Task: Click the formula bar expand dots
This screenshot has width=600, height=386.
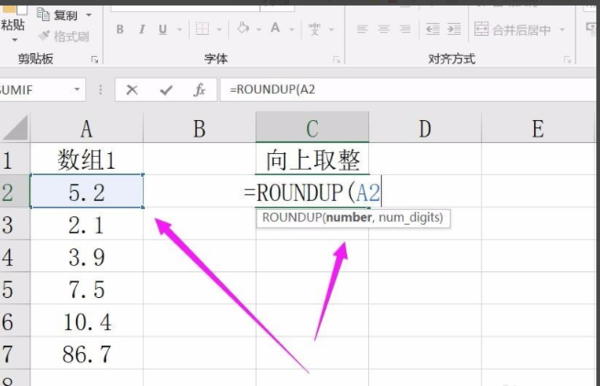Action: coord(100,90)
